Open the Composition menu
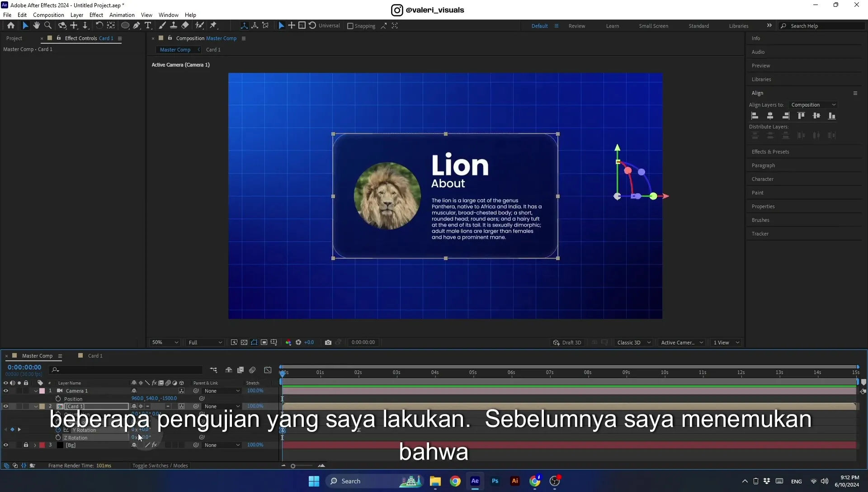 (x=48, y=15)
